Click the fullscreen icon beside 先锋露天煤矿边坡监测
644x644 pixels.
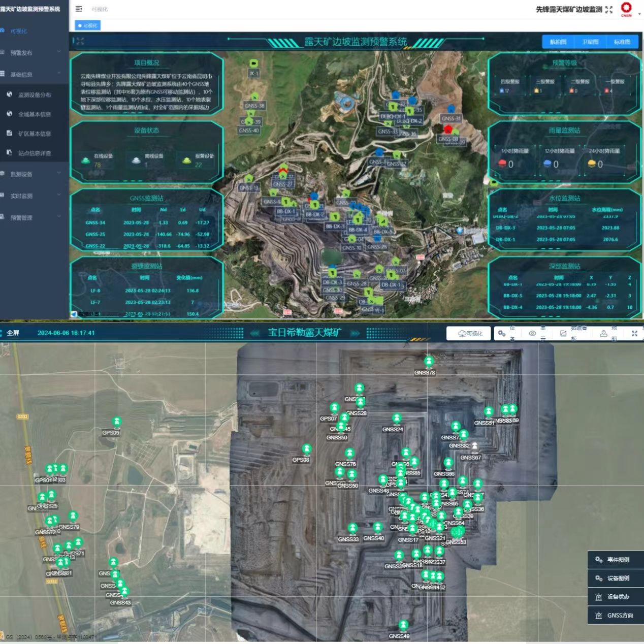[609, 10]
